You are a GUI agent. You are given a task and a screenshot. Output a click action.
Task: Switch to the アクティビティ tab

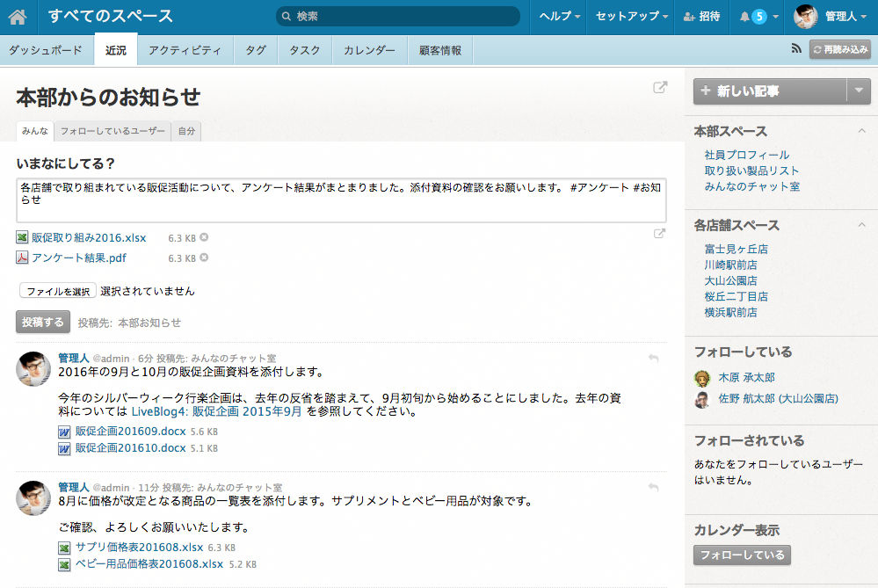(185, 50)
